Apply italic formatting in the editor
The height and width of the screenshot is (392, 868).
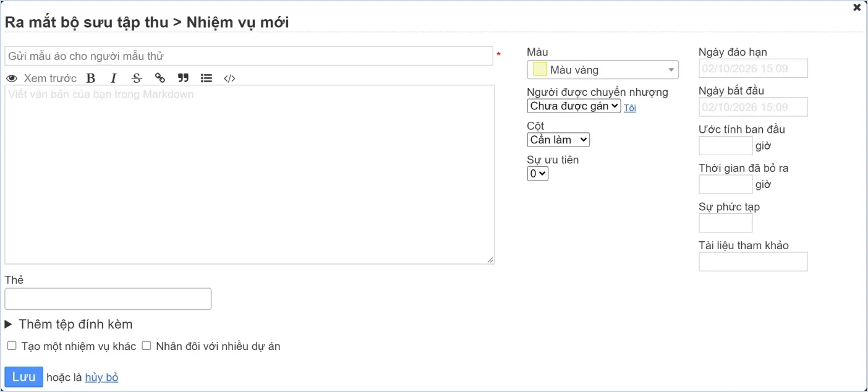(x=114, y=78)
